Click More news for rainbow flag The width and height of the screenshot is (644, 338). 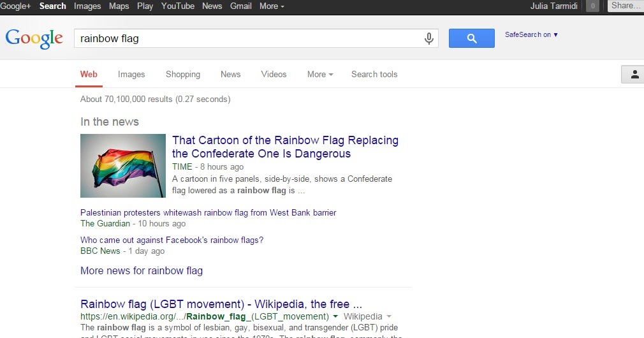click(142, 270)
